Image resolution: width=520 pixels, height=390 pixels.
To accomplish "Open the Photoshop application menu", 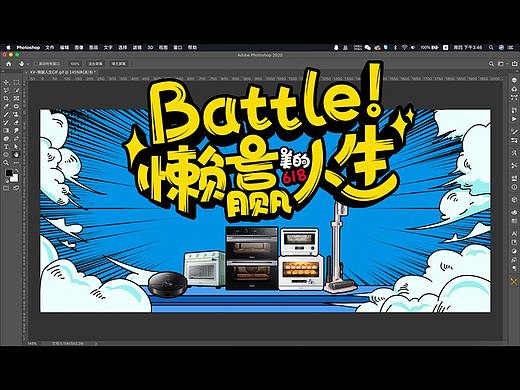I will (28, 47).
